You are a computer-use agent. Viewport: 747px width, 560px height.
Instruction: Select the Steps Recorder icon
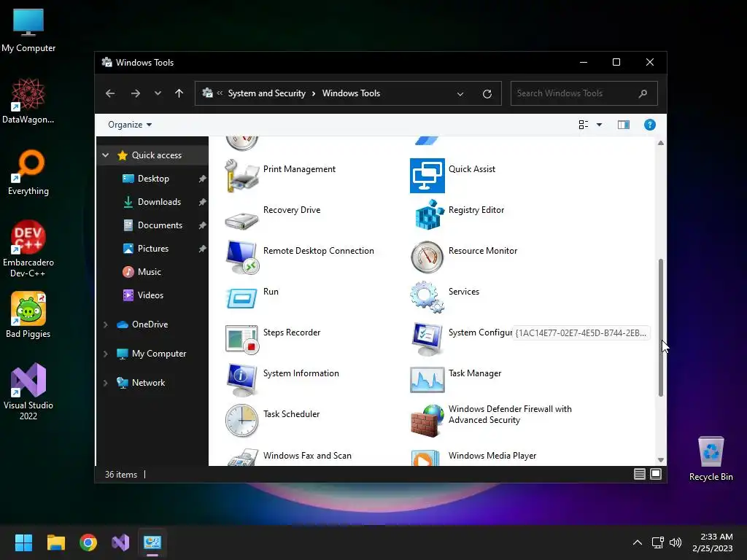click(242, 339)
